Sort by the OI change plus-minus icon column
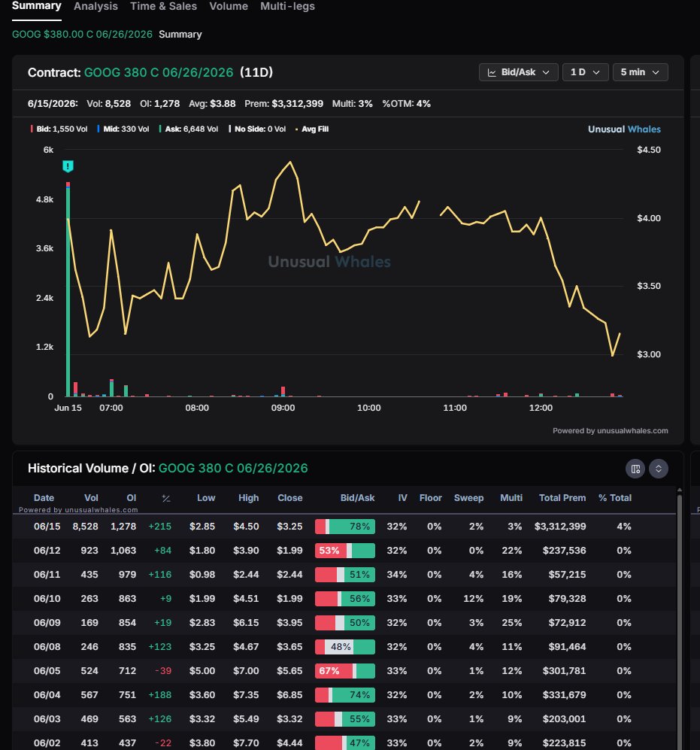 [x=166, y=499]
